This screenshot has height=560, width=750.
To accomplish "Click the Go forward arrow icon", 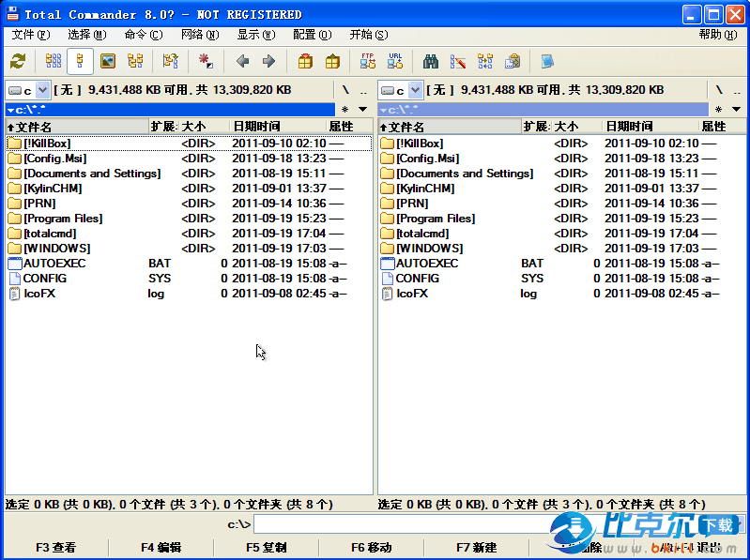I will (x=268, y=62).
